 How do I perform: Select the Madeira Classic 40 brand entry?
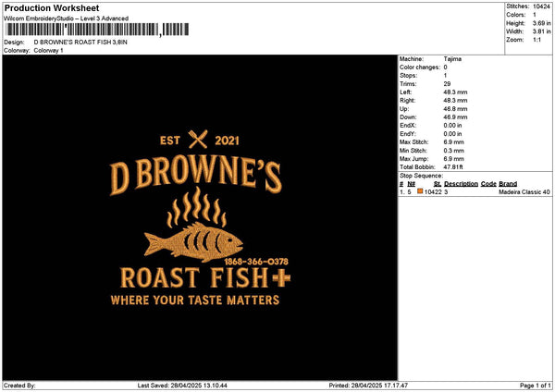coord(524,191)
